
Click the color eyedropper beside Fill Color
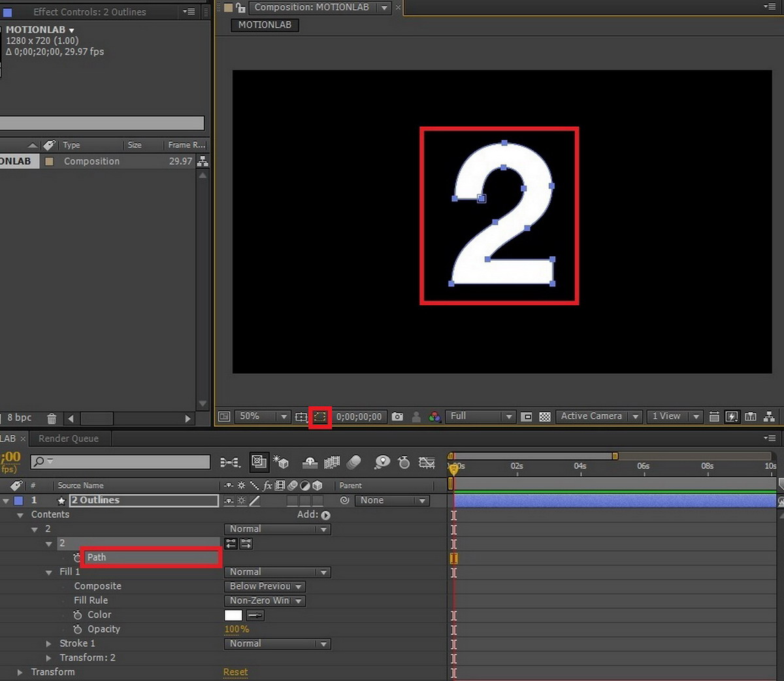click(255, 615)
